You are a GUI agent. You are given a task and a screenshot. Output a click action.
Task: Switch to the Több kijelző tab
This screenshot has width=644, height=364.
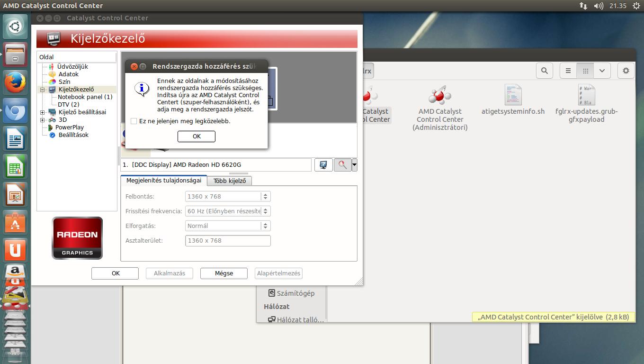click(x=229, y=181)
